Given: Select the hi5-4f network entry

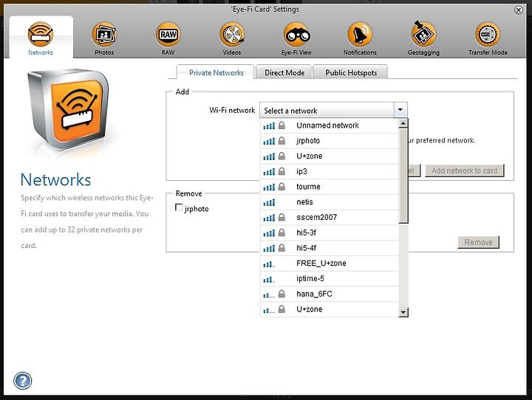Looking at the screenshot, I should (x=330, y=248).
